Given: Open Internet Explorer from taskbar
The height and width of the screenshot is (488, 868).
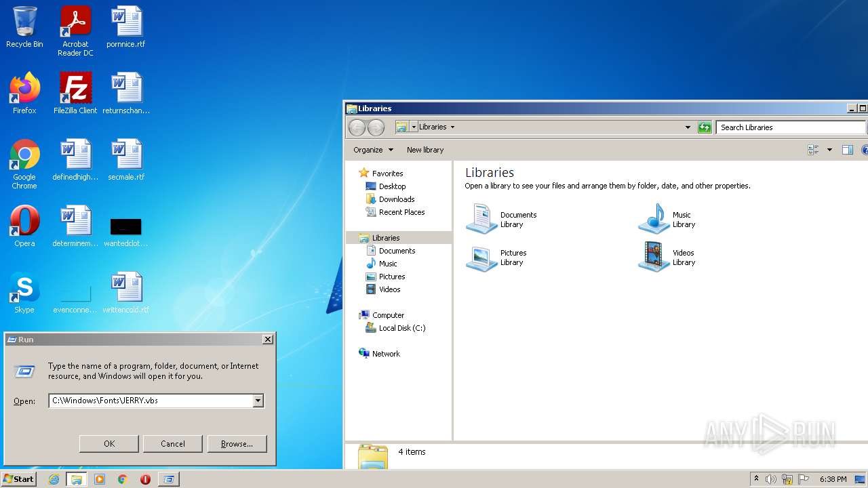Looking at the screenshot, I should coord(54,479).
